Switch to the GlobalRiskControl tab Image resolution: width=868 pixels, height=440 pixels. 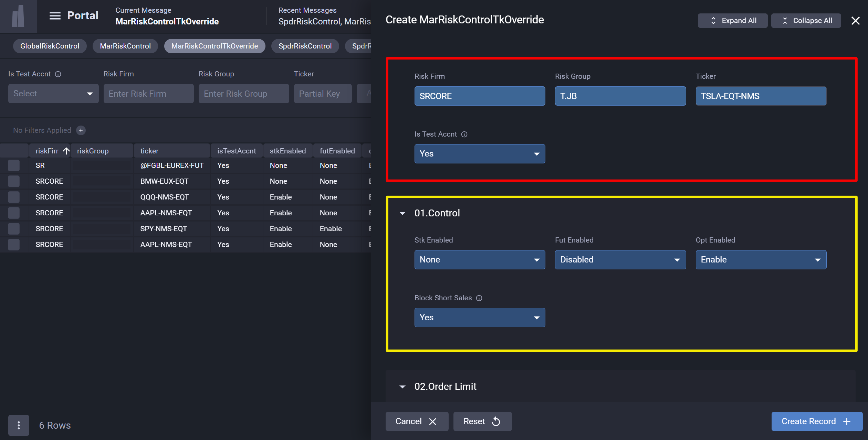[50, 46]
